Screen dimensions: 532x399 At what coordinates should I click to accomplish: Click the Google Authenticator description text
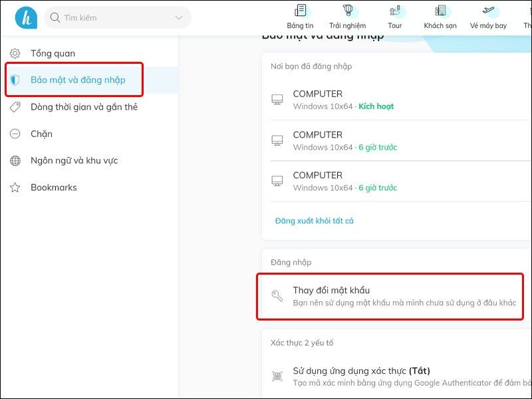click(x=412, y=383)
